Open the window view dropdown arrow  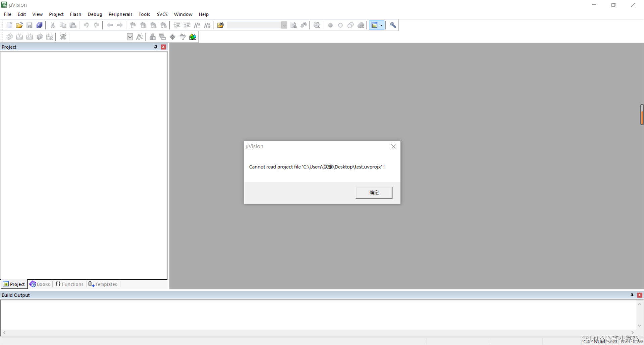pos(381,25)
